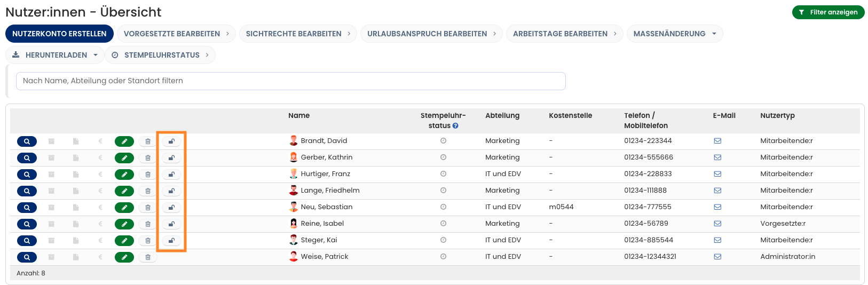Screen dimensions: 868x285
Task: Open Vorgesetzte bearbeiten
Action: pyautogui.click(x=176, y=34)
